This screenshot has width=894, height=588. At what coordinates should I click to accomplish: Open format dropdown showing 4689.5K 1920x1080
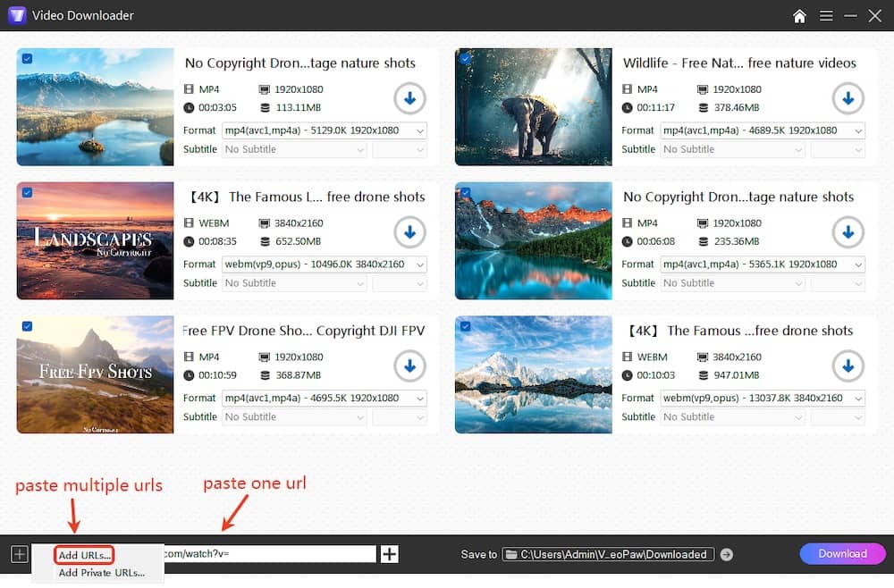point(763,130)
